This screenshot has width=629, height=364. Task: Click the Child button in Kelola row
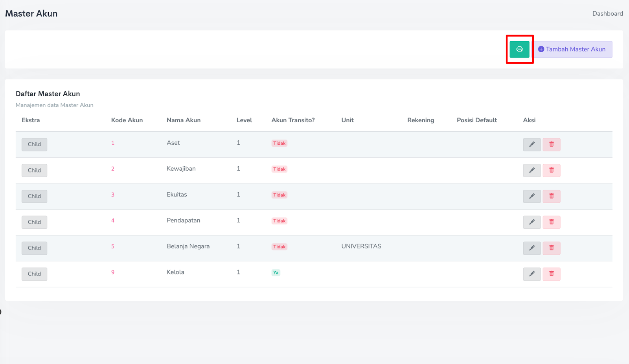[34, 274]
